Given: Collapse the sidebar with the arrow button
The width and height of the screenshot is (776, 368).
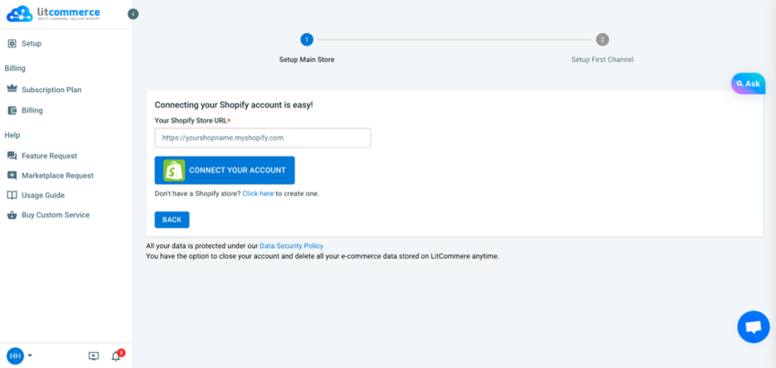Looking at the screenshot, I should click(x=133, y=14).
